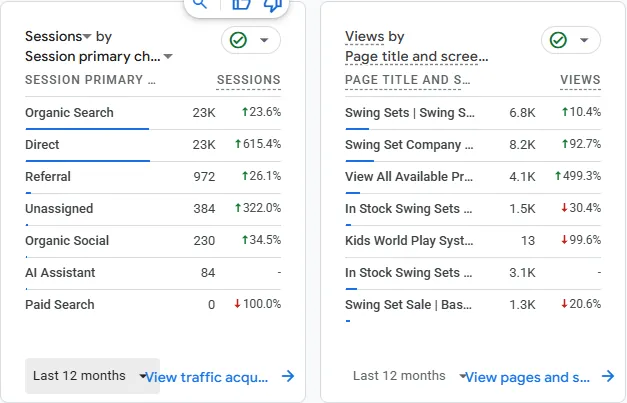Click Views by card title
Image resolution: width=627 pixels, height=403 pixels.
(375, 36)
